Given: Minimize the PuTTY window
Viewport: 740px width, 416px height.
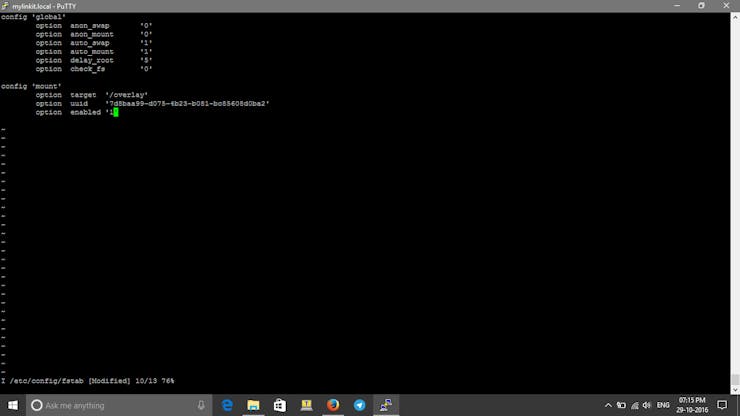Looking at the screenshot, I should pos(677,6).
